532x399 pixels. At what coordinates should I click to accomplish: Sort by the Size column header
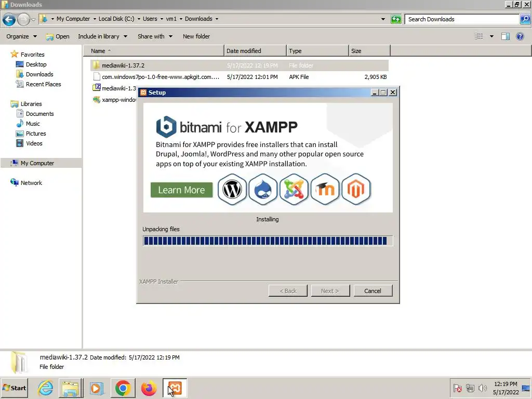(369, 51)
